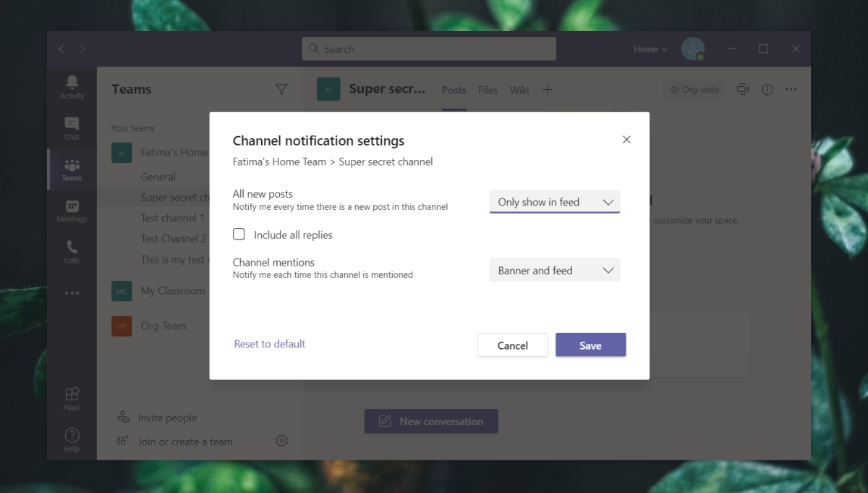Select the 'This is my test' channel
This screenshot has width=868, height=493.
click(175, 259)
